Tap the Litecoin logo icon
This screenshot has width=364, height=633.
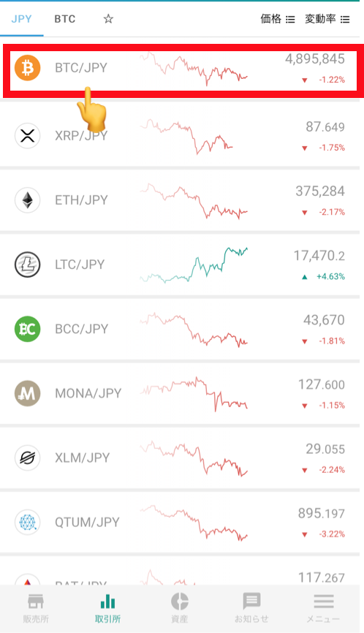point(28,265)
